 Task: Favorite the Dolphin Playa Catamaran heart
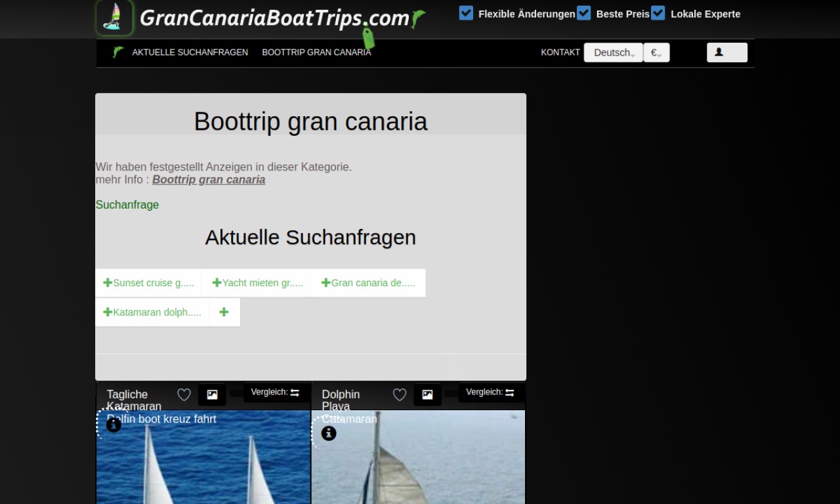[400, 394]
